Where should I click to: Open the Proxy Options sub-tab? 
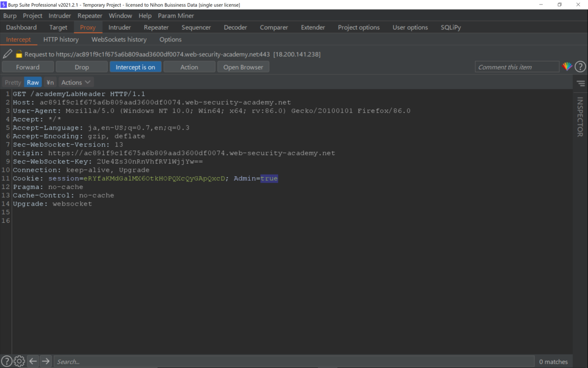pyautogui.click(x=171, y=39)
